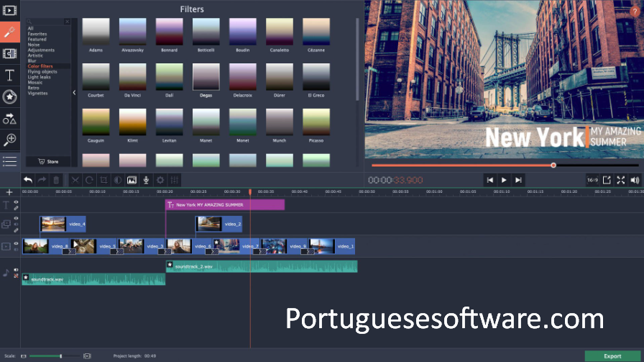
Task: Select the Vignettes filter category
Action: point(38,93)
